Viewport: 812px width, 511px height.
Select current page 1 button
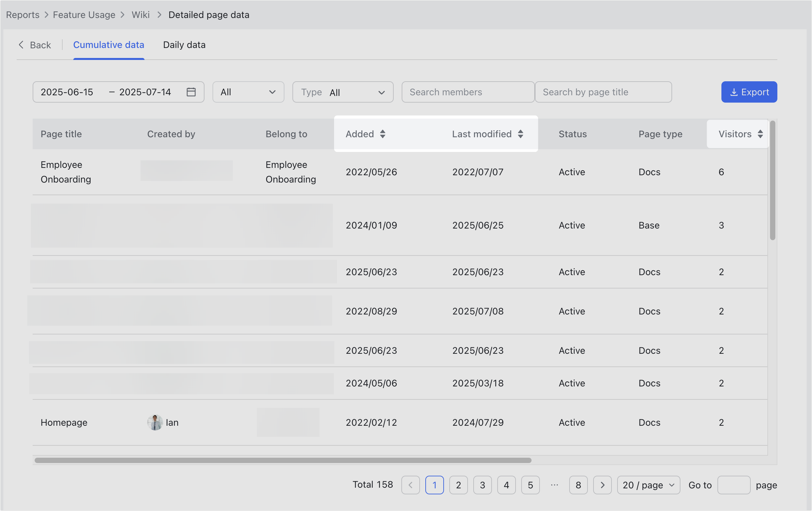point(434,485)
